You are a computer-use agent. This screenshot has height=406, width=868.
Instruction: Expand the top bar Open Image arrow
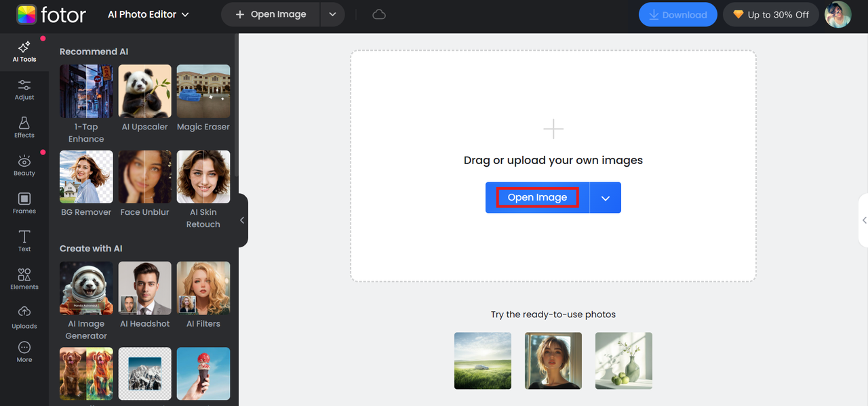(332, 14)
